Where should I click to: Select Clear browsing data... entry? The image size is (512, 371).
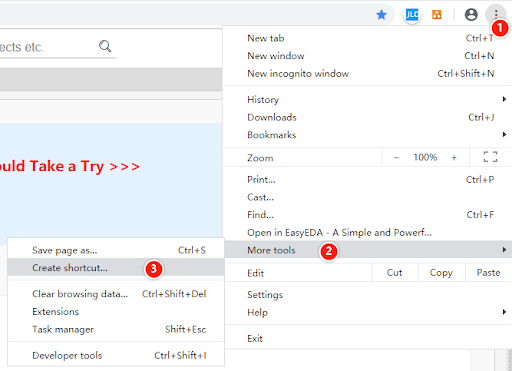pos(116,294)
